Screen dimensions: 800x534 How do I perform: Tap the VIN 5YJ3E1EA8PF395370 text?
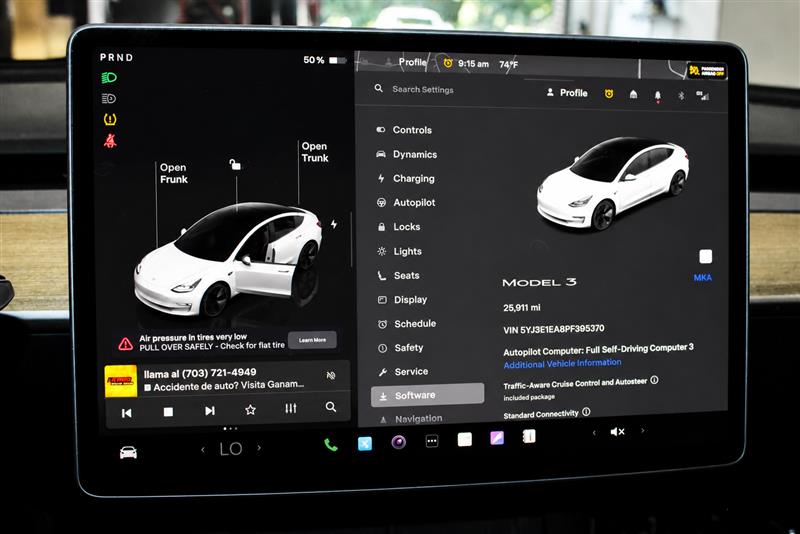(x=554, y=329)
